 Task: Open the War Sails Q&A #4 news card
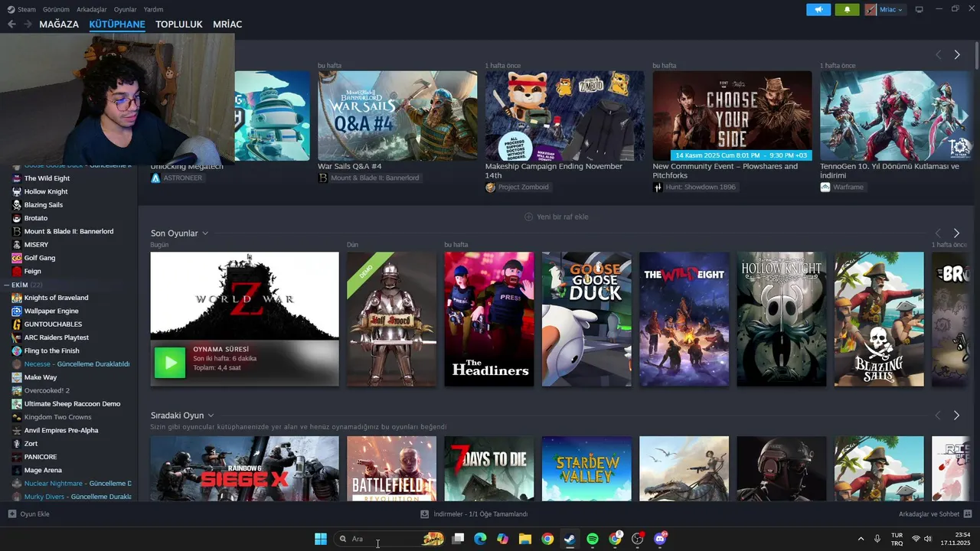(x=397, y=116)
